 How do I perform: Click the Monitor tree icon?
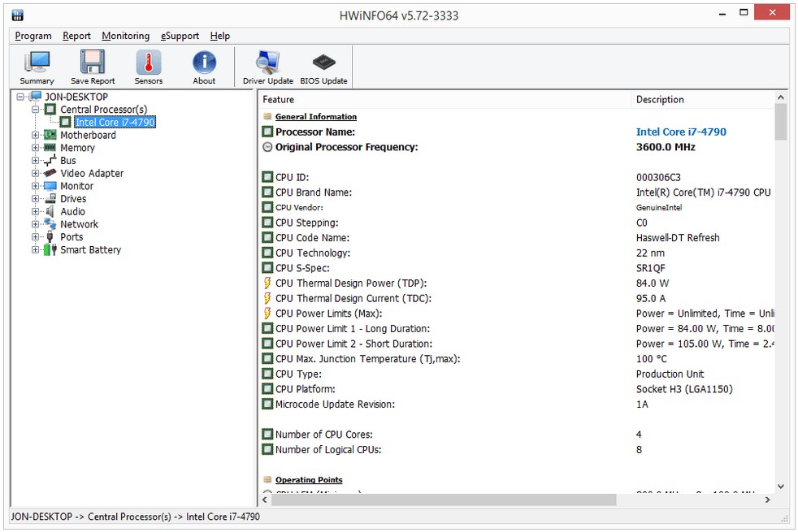point(50,186)
